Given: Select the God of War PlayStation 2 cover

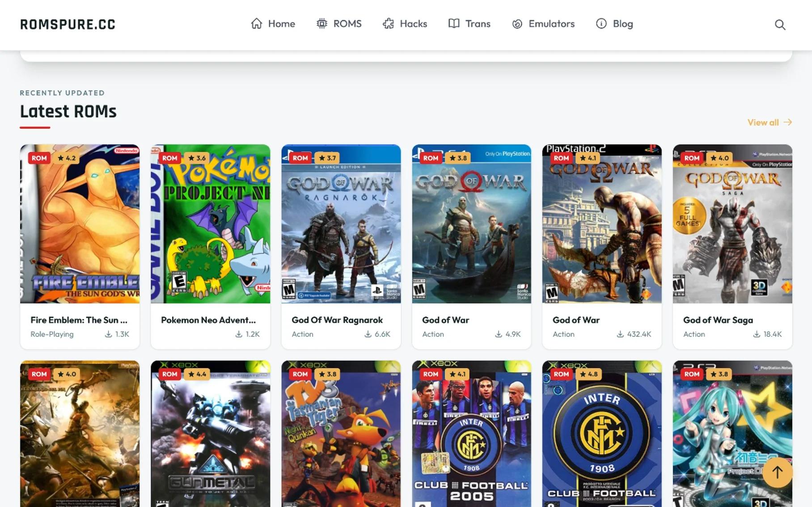Looking at the screenshot, I should (602, 224).
